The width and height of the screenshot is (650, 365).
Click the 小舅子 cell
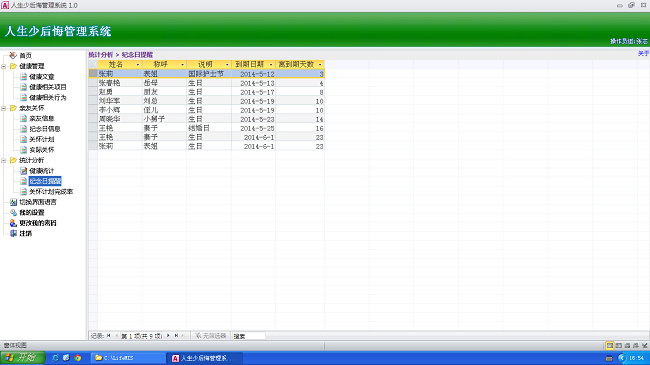tap(164, 119)
